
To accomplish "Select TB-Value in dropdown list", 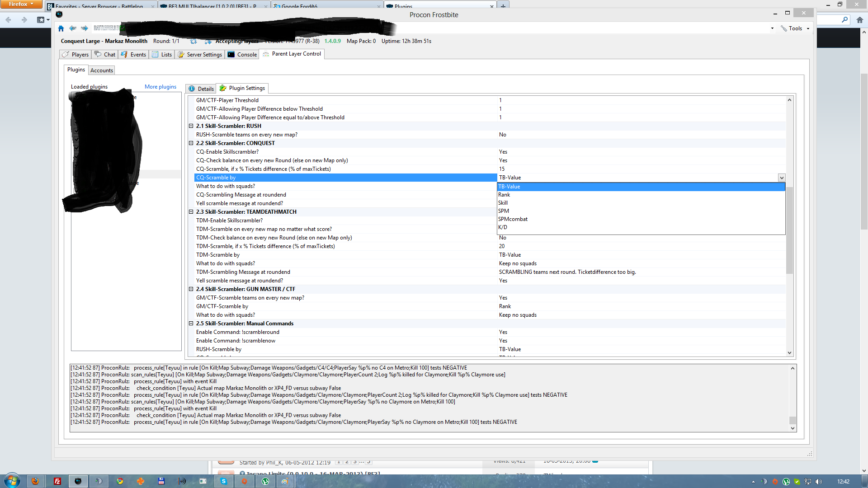I will [x=641, y=187].
